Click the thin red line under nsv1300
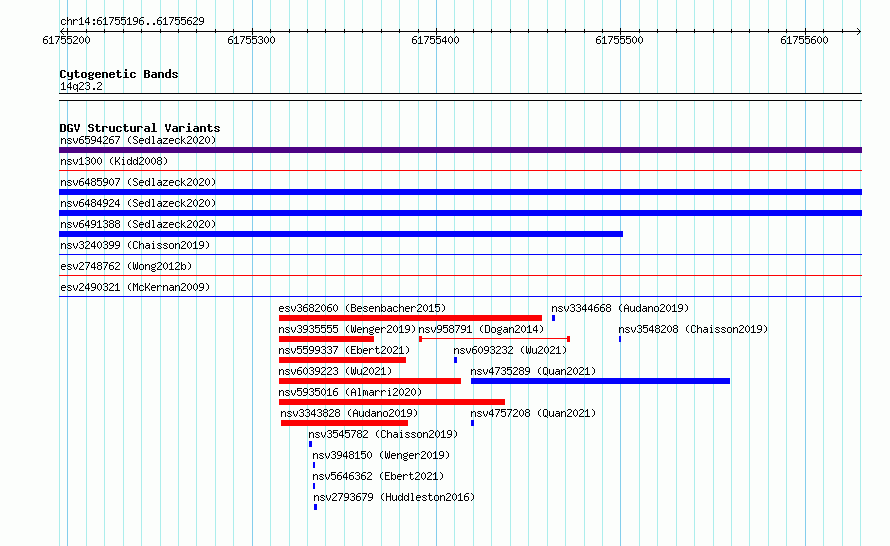 coord(460,170)
